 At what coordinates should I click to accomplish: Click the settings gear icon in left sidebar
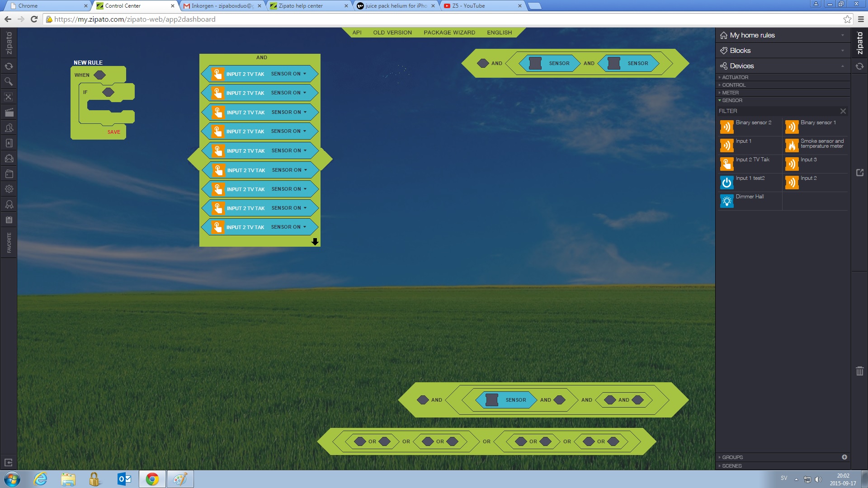click(9, 189)
